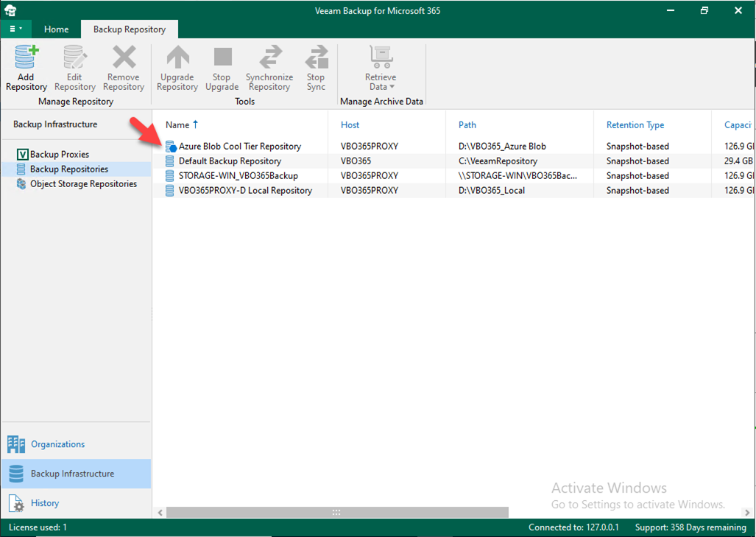Restore down the Veeam Backup window

click(x=704, y=10)
